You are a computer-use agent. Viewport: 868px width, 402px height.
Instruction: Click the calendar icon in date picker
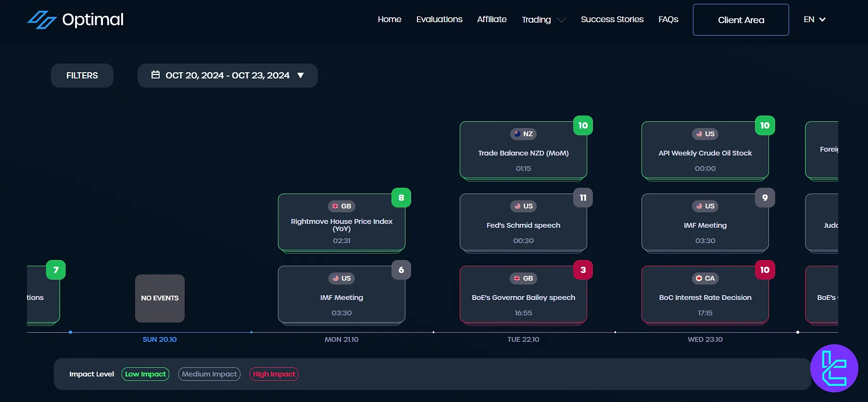point(155,75)
